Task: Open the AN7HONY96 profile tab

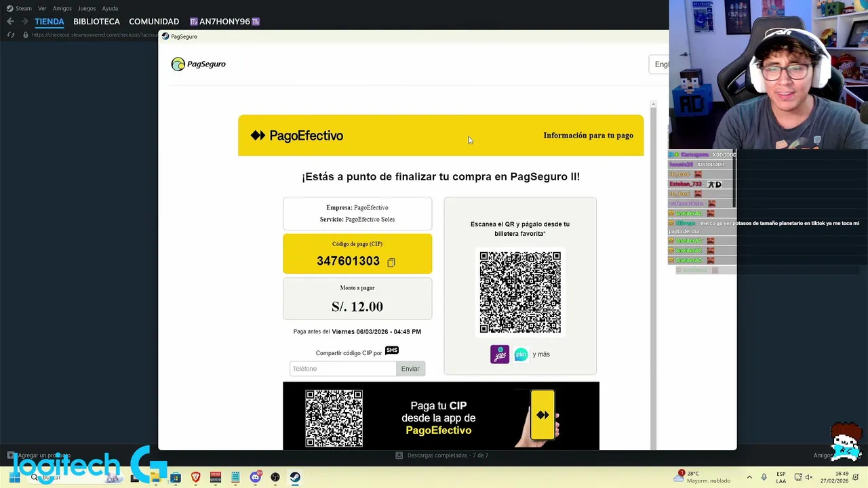Action: point(224,22)
